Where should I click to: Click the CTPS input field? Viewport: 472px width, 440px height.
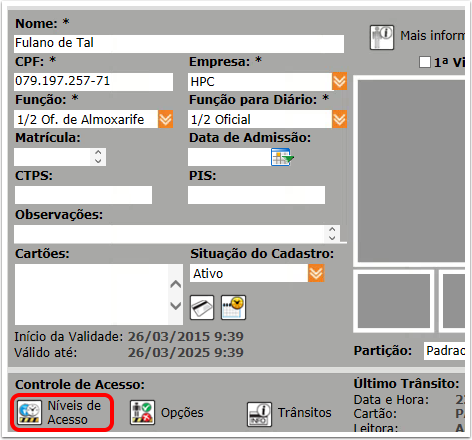pos(83,195)
